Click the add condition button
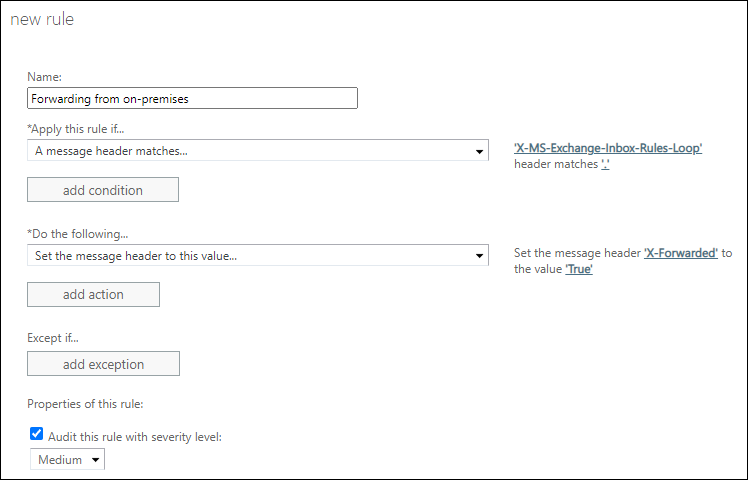 point(103,190)
